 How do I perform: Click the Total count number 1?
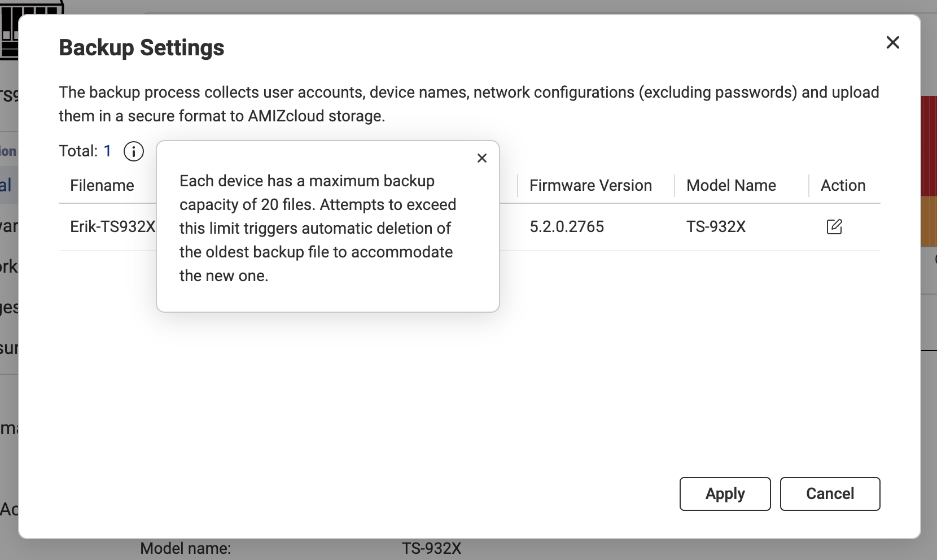(x=107, y=151)
